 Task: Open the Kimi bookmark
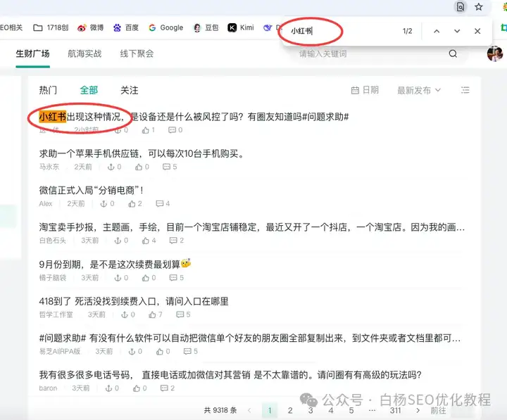tap(241, 27)
